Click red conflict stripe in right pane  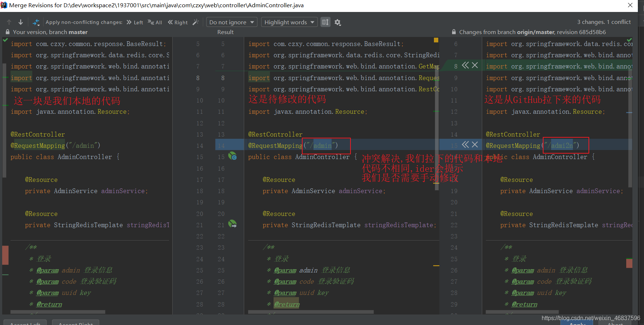click(629, 263)
